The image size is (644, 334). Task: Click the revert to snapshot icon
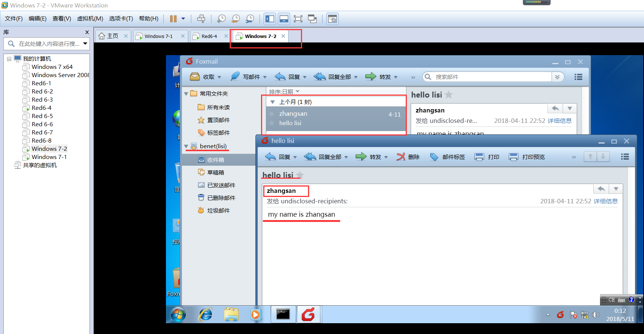tap(236, 19)
